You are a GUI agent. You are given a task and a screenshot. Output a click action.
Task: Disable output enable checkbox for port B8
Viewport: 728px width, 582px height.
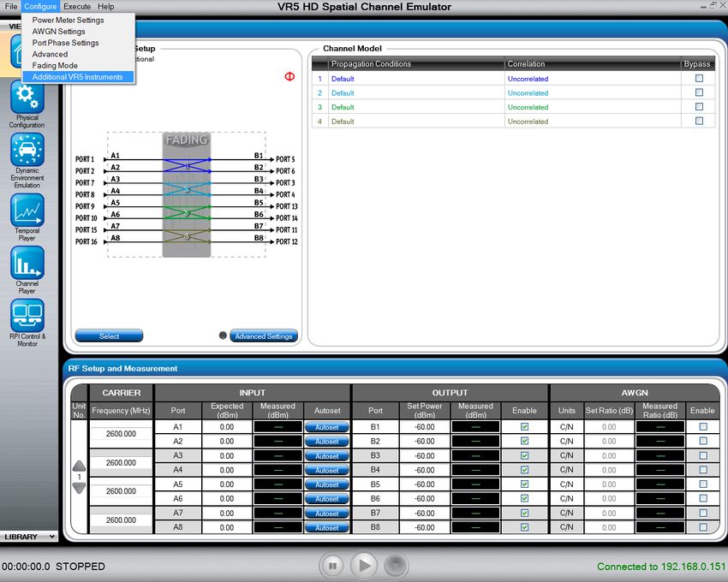tap(525, 527)
